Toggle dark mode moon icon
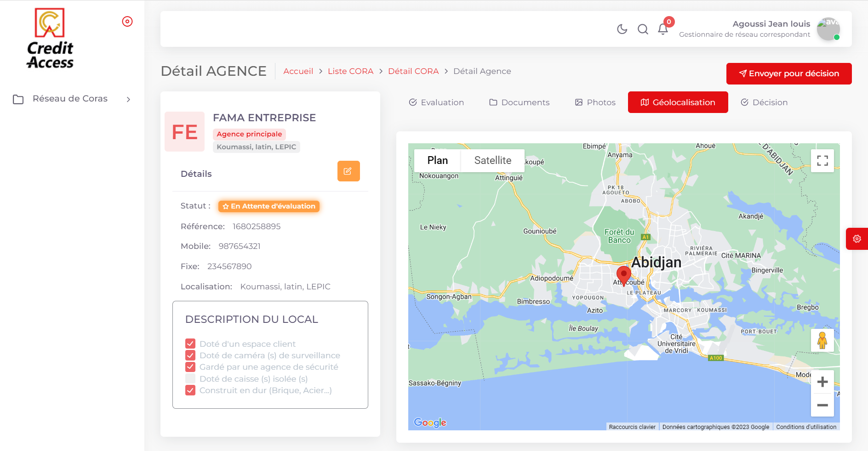The width and height of the screenshot is (868, 451). click(622, 29)
